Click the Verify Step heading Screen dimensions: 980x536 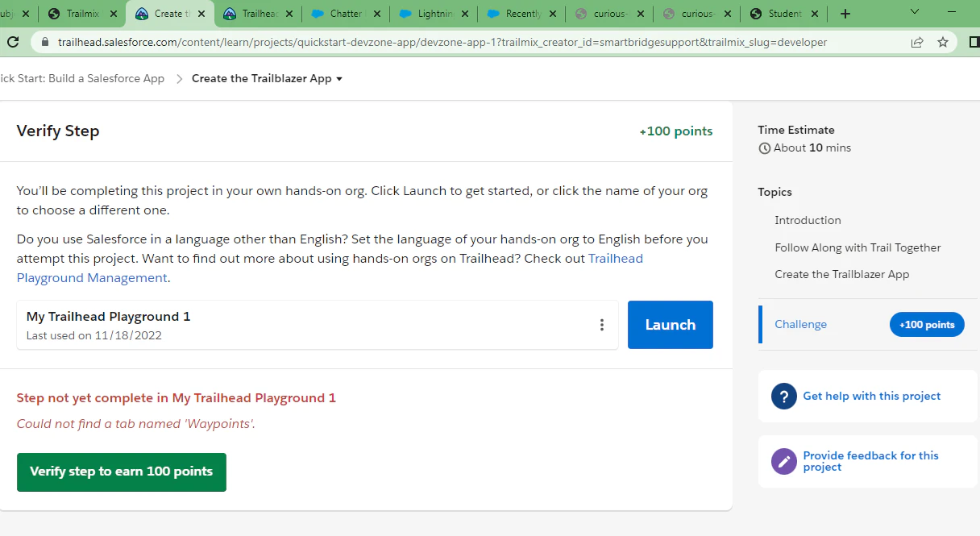pyautogui.click(x=58, y=131)
